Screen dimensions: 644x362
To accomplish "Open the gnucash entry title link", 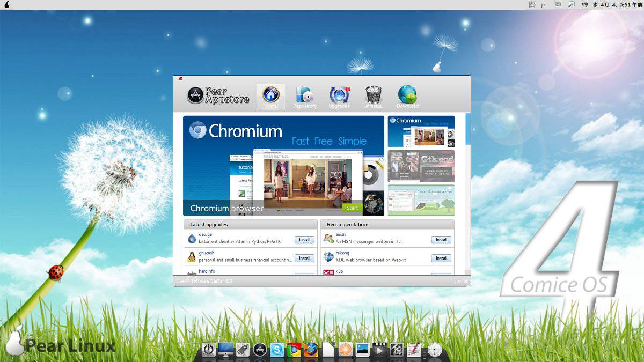I will [207, 253].
